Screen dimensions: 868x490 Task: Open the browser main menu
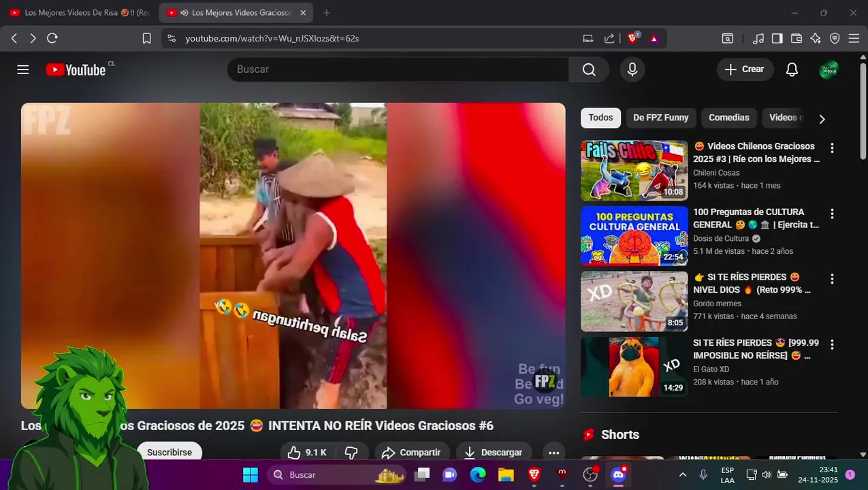854,38
